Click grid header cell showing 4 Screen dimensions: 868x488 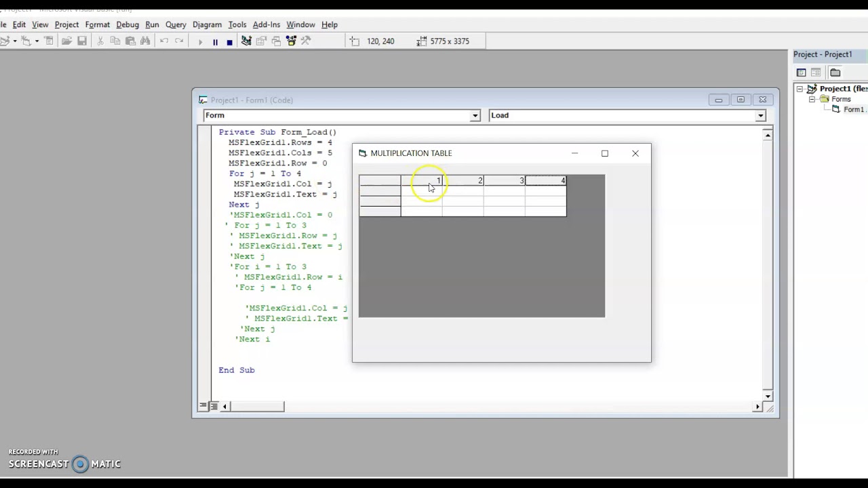[546, 180]
